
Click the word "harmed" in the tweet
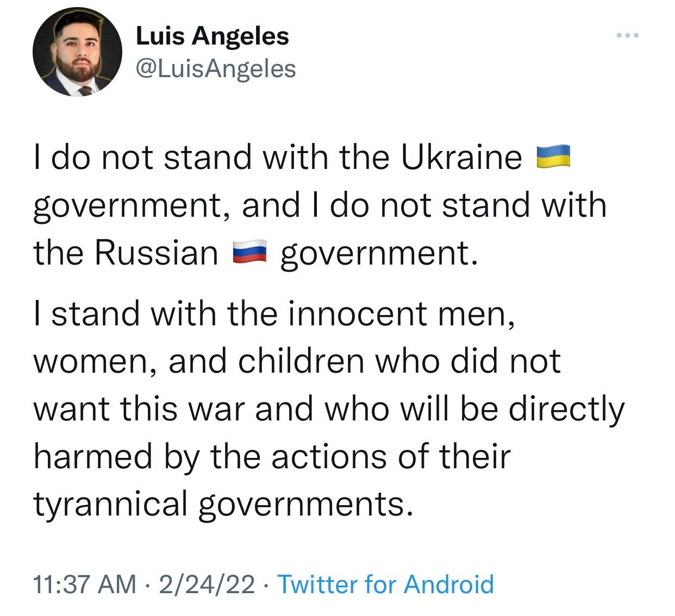93,456
